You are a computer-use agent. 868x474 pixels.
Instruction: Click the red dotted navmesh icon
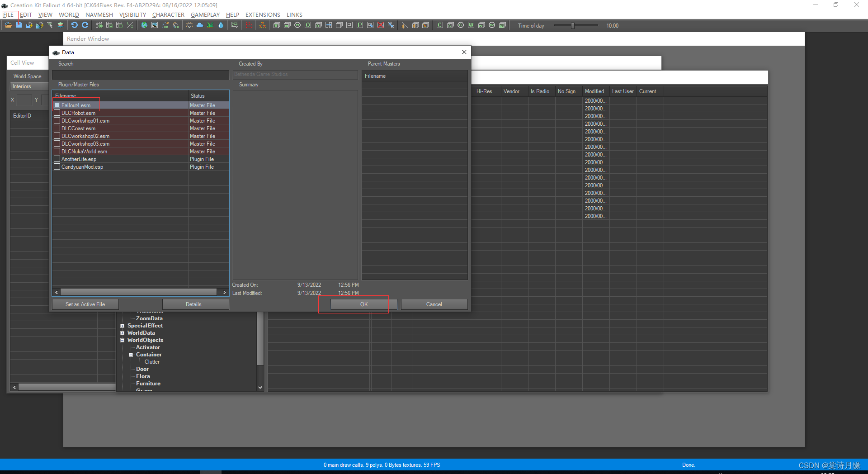click(249, 25)
